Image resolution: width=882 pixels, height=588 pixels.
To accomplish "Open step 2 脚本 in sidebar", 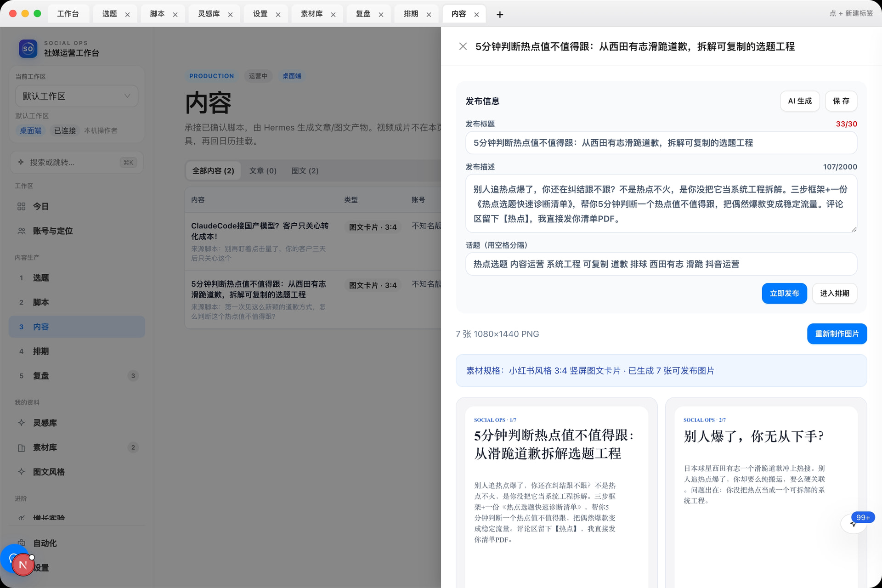I will pyautogui.click(x=77, y=302).
